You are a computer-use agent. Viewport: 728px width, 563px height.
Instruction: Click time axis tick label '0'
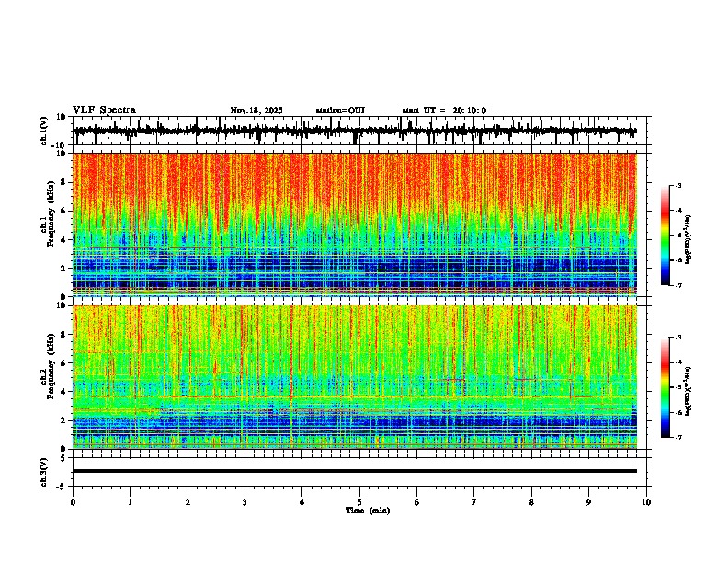(x=73, y=502)
